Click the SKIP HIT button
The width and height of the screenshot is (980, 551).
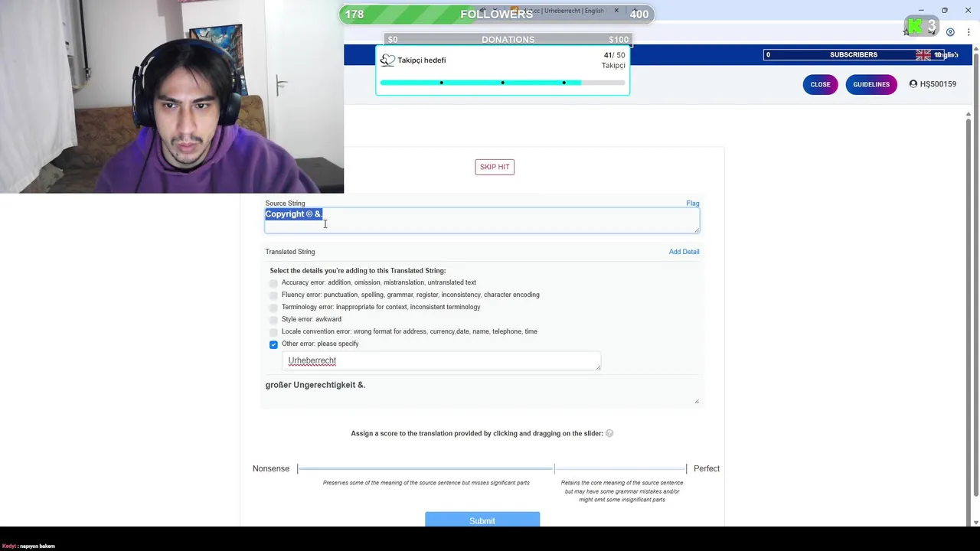(495, 167)
